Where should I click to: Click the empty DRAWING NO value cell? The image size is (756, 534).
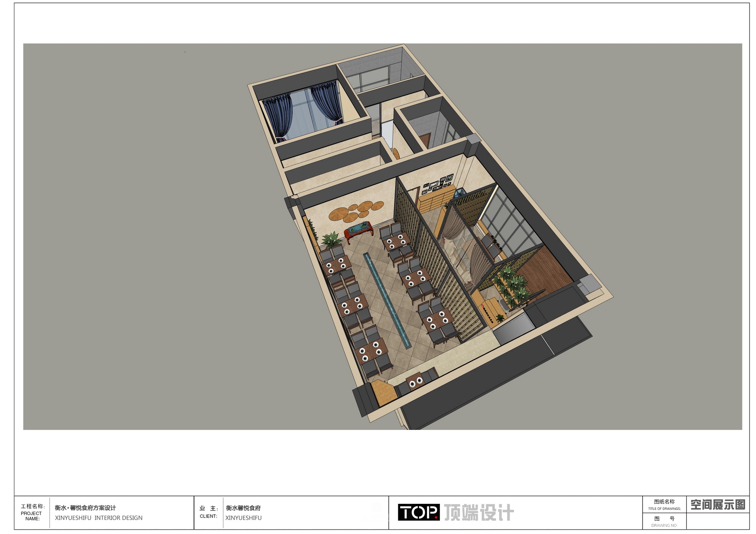tap(718, 521)
